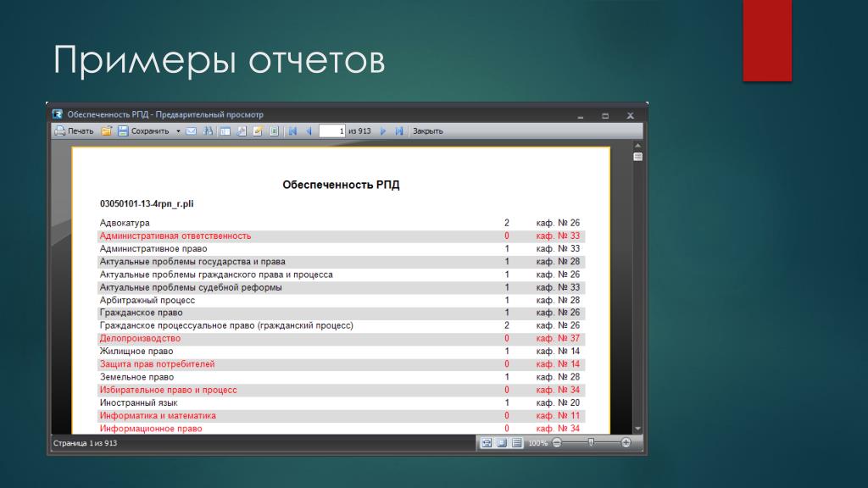Go to next page arrow
The height and width of the screenshot is (488, 868).
(382, 131)
